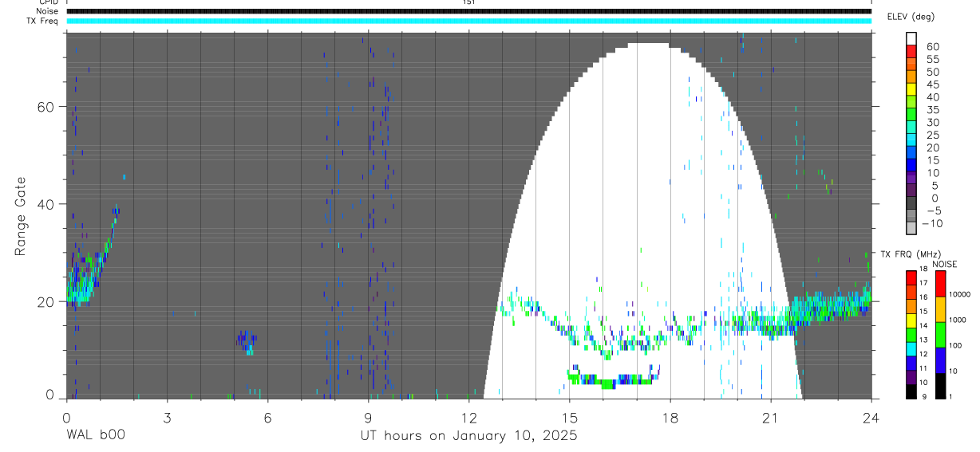
Task: Click the 'WAL b00' radar beam label
Action: pos(96,435)
